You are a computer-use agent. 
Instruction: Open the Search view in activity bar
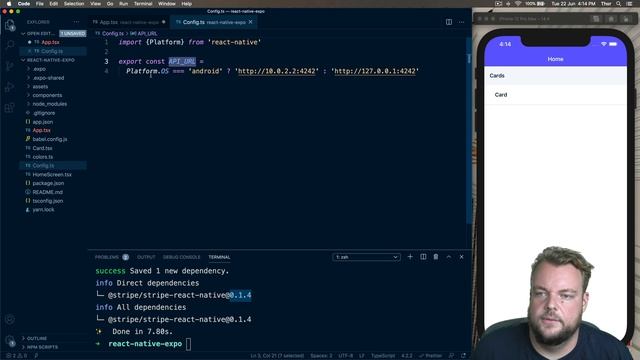click(x=9, y=44)
